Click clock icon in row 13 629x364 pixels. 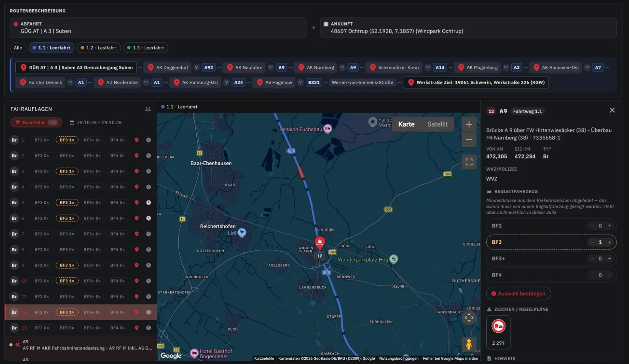pos(148,328)
